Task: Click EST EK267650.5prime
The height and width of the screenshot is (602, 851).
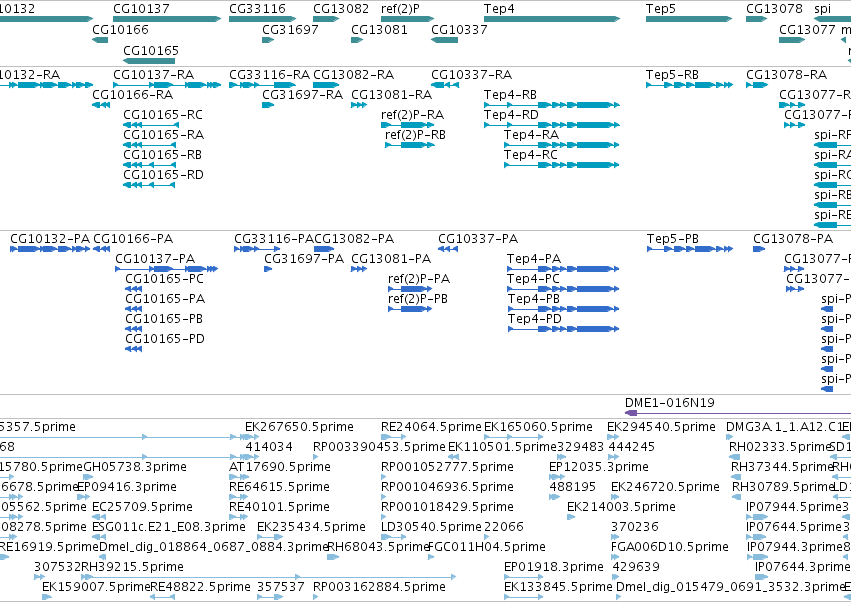Action: click(x=300, y=427)
